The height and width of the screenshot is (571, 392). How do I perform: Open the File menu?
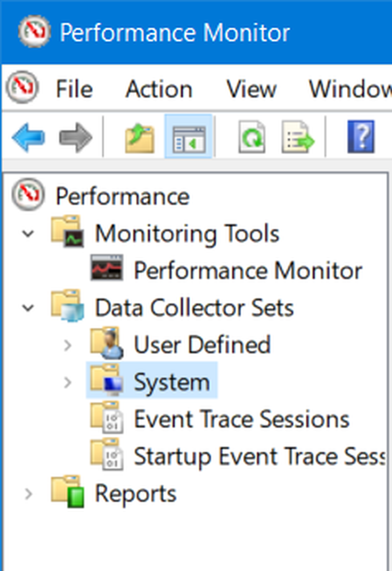tap(74, 89)
